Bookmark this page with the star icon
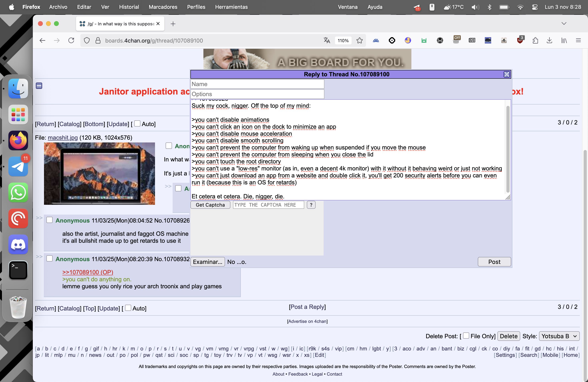Image resolution: width=588 pixels, height=382 pixels. tap(359, 41)
